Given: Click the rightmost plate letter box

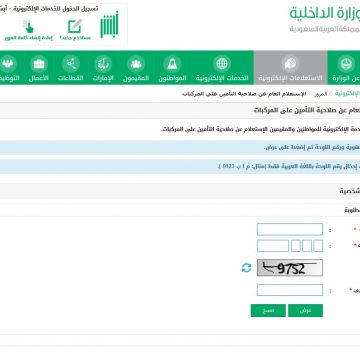Looking at the screenshot, I should [x=318, y=246].
